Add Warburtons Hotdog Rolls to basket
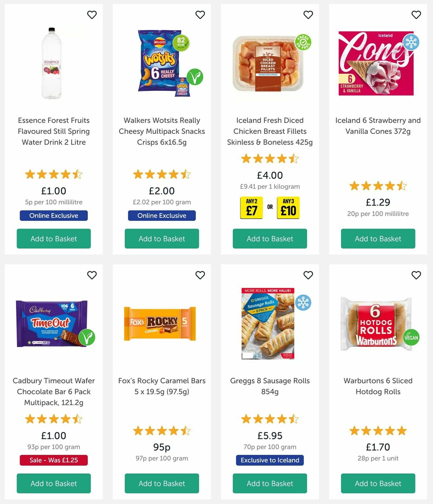433x504 pixels. click(x=378, y=483)
